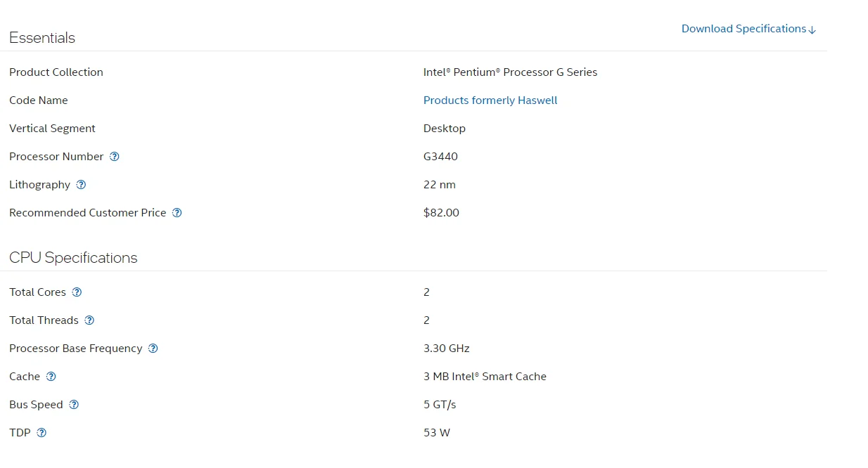Select the G3440 processor number value
This screenshot has width=868, height=468.
coord(440,157)
